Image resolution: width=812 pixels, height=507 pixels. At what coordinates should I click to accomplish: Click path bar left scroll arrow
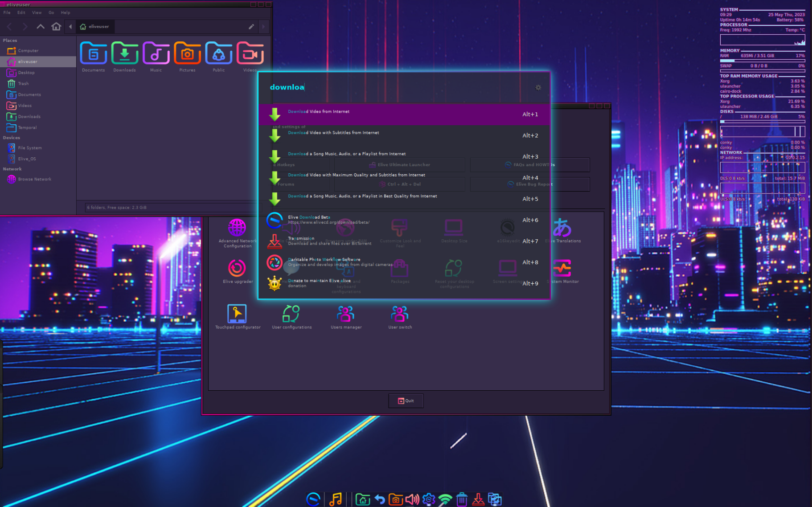[x=70, y=27]
